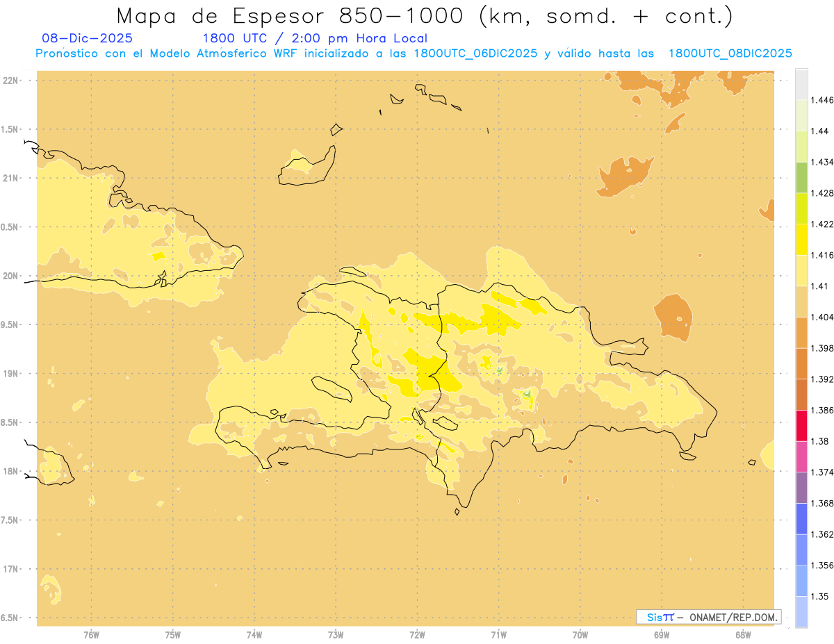Click the '1.374' colorbar value
The image size is (834, 644).
tap(824, 472)
